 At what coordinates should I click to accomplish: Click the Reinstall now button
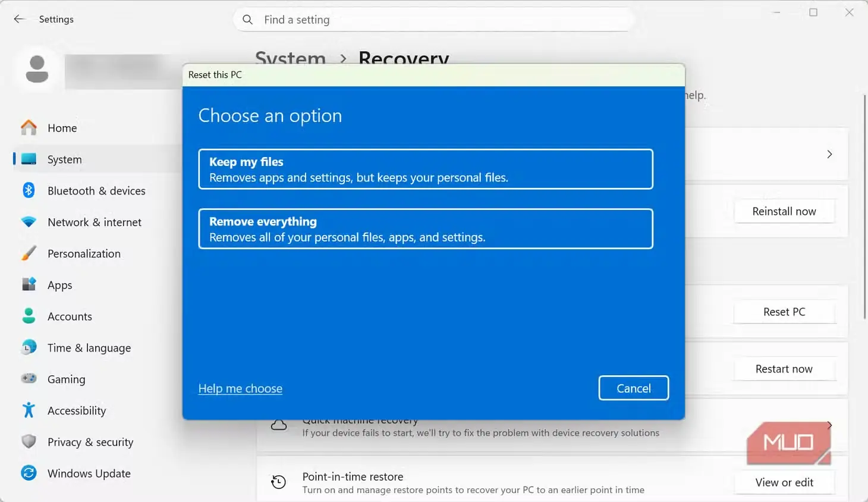point(784,211)
